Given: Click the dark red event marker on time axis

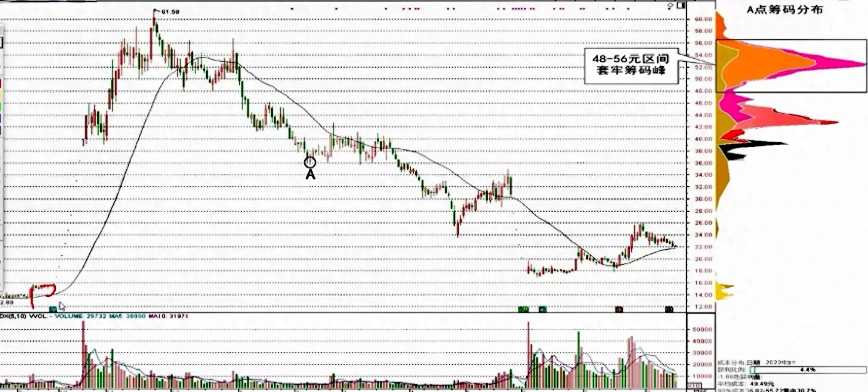Looking at the screenshot, I should pos(619,309).
